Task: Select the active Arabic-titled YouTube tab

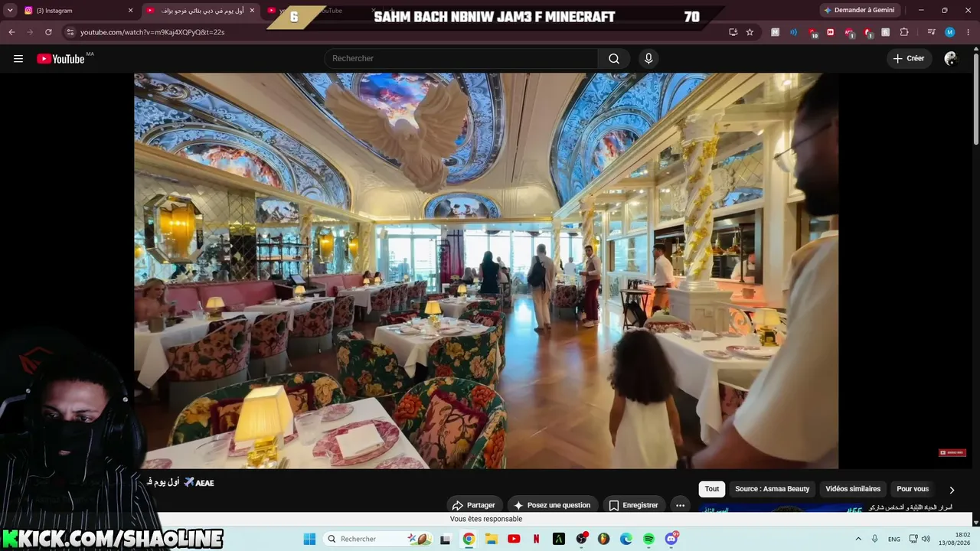Action: [201, 11]
